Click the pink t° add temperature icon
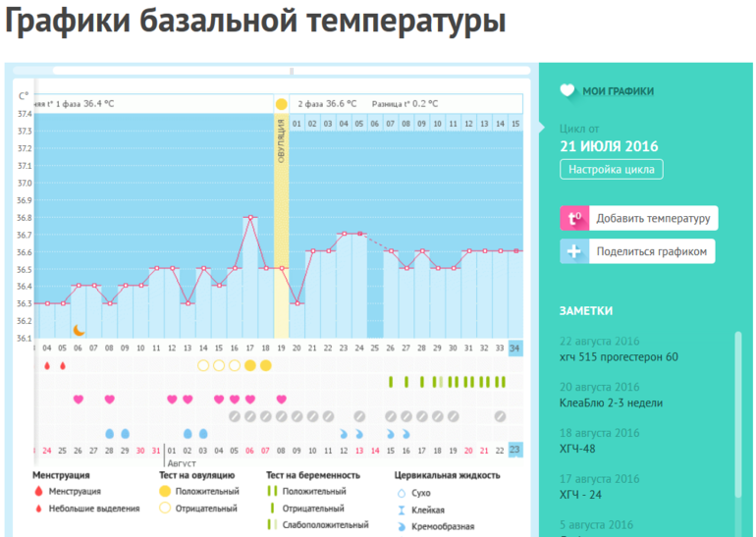The width and height of the screenshot is (756, 537). [x=574, y=218]
